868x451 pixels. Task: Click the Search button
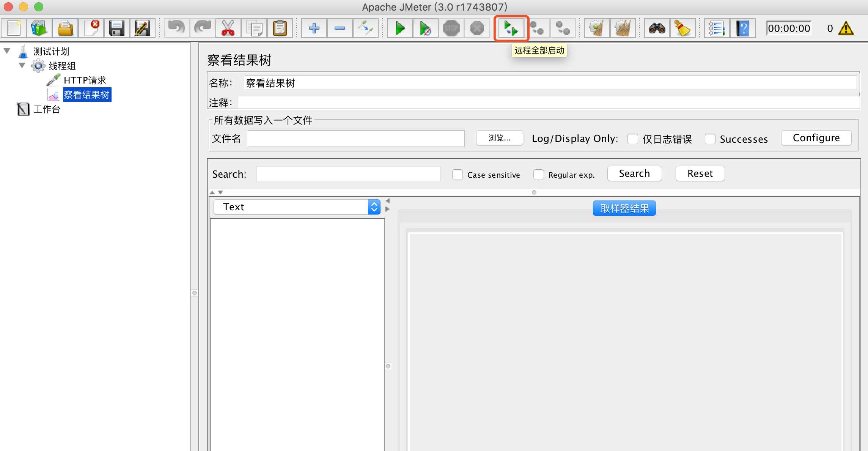coord(634,173)
